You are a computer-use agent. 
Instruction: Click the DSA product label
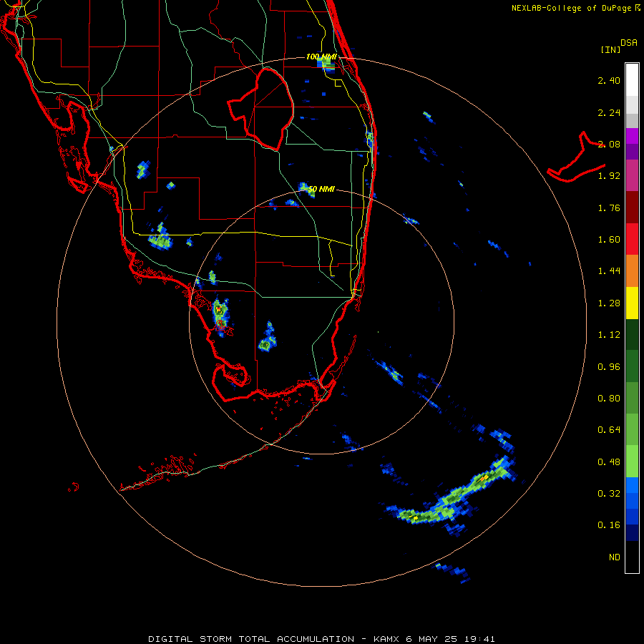point(629,43)
